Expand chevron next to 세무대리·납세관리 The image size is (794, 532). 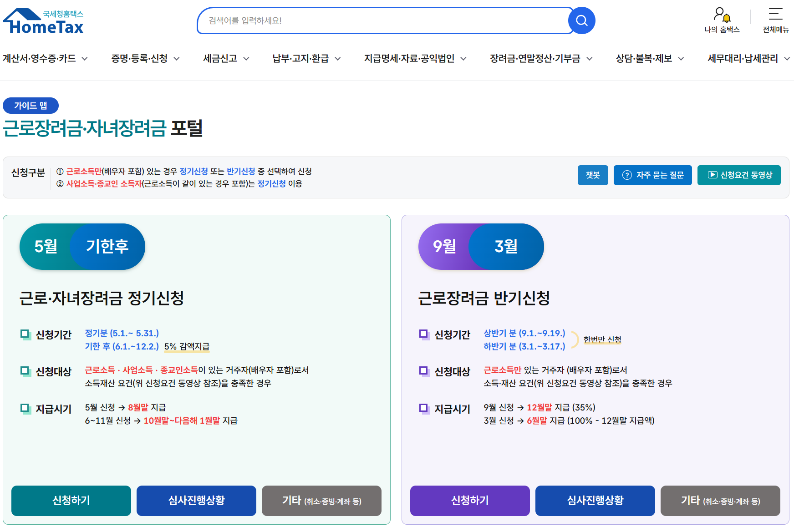point(787,59)
